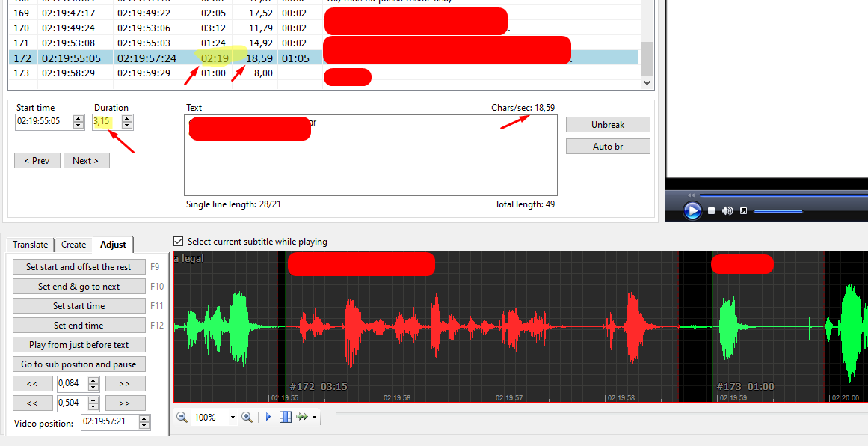Click the Unbreak button
868x446 pixels.
[608, 124]
